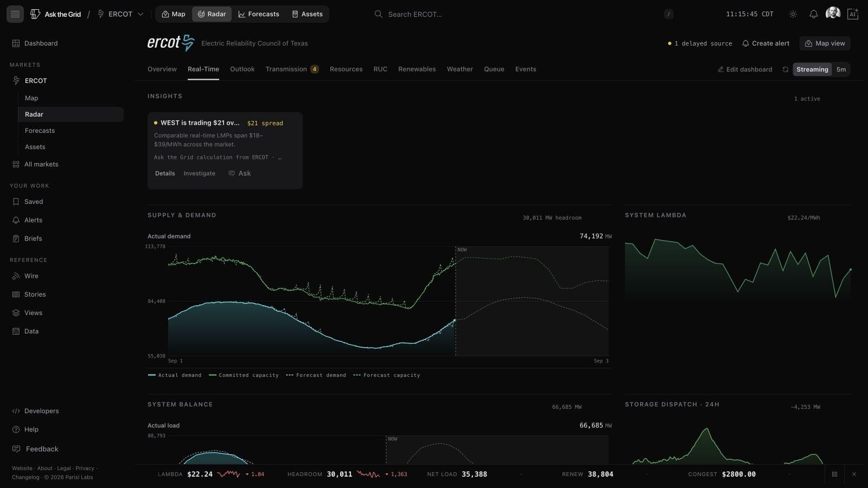
Task: Open the Resources tab
Action: 346,69
